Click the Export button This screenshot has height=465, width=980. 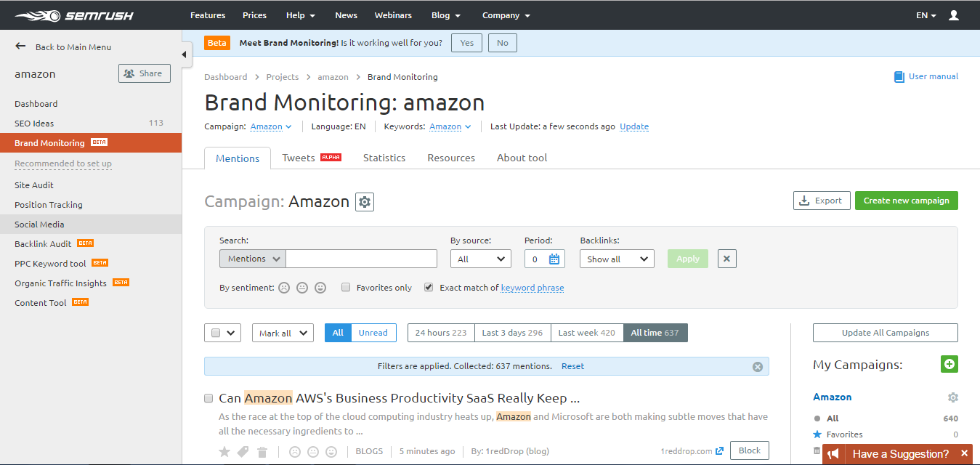[822, 201]
